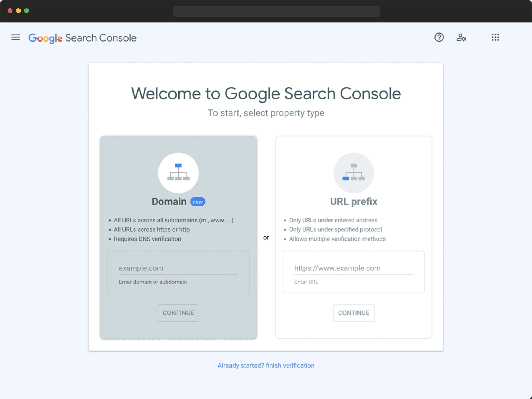Open the Google apps grid
This screenshot has height=399, width=532.
(x=495, y=37)
